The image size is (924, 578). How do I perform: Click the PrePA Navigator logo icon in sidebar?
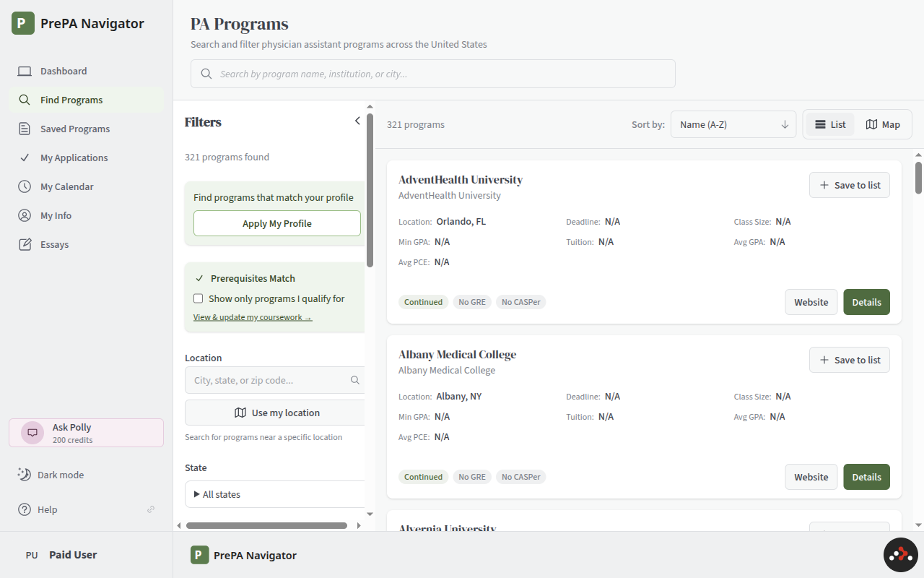pyautogui.click(x=23, y=23)
